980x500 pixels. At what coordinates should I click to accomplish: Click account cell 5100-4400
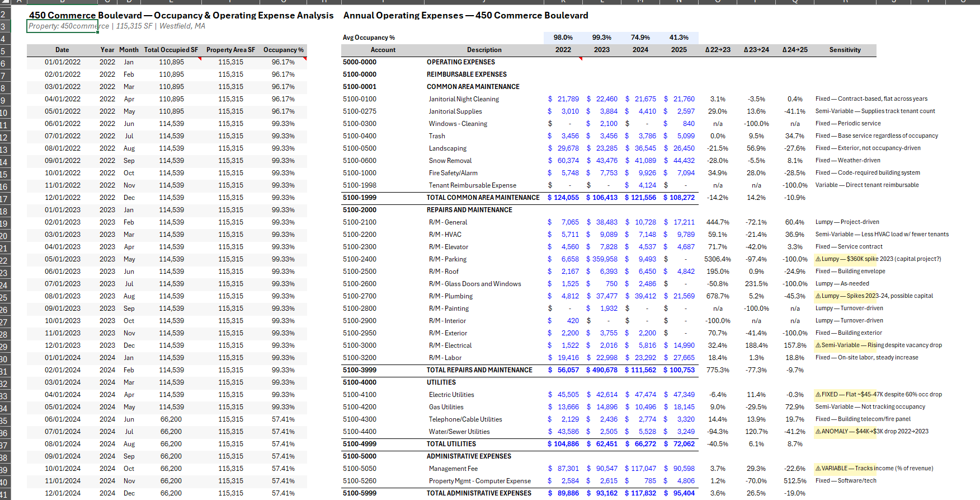click(360, 432)
